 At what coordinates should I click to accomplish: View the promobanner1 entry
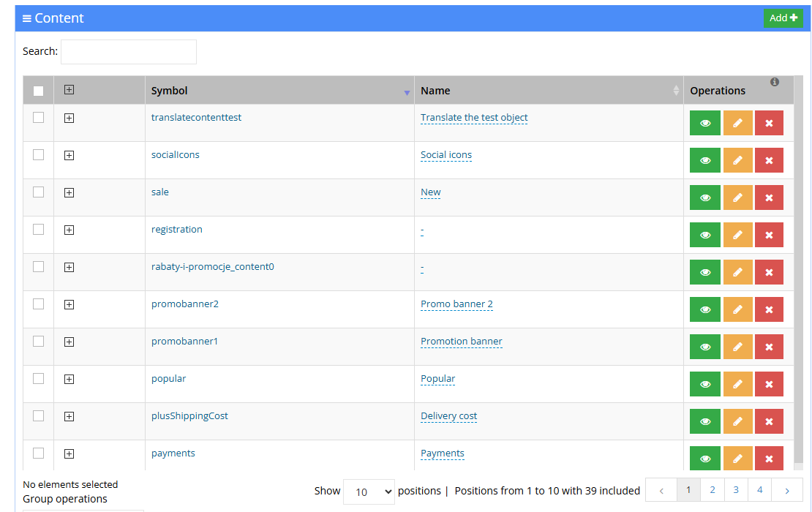click(704, 347)
